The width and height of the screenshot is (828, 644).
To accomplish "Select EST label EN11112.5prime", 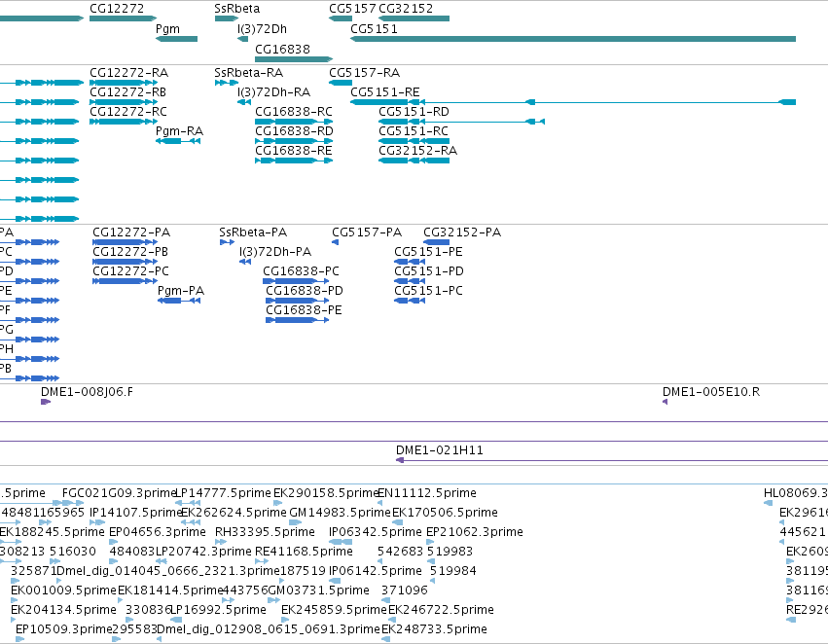I will (x=427, y=493).
